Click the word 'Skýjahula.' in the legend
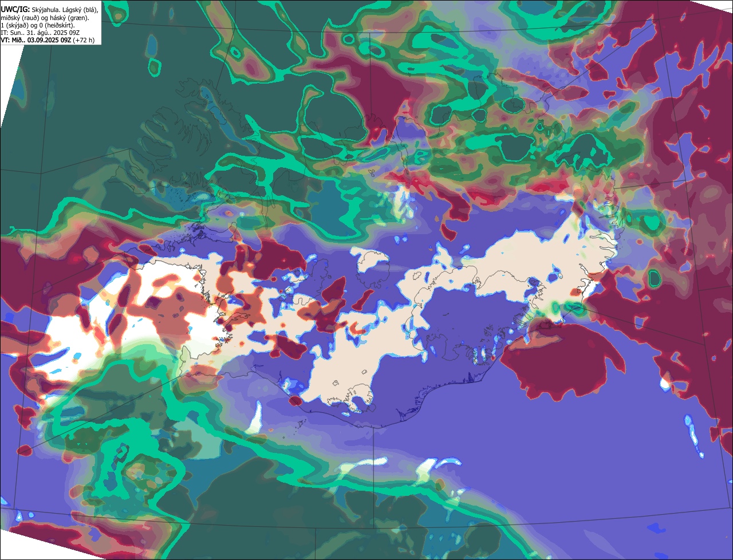The height and width of the screenshot is (560, 733). [x=46, y=10]
